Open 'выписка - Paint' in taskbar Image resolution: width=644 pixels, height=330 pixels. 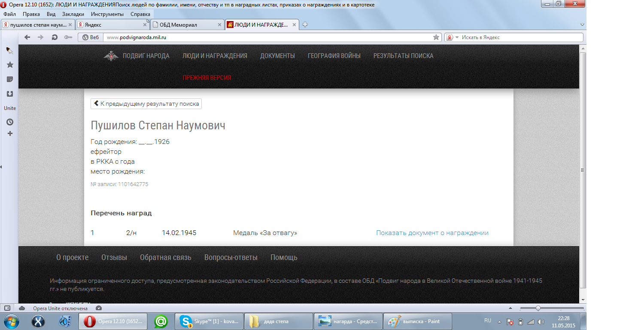tap(418, 321)
